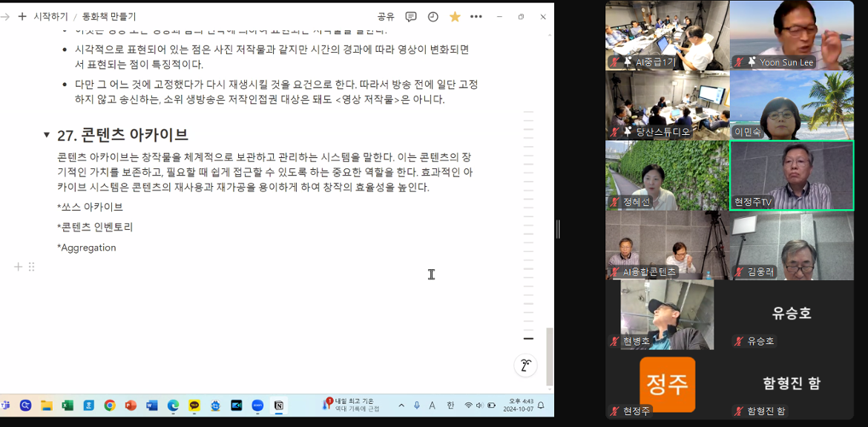This screenshot has width=868, height=427.
Task: Collapse the 27. 콘텐츠 아카이브 heading toggle
Action: tap(47, 135)
